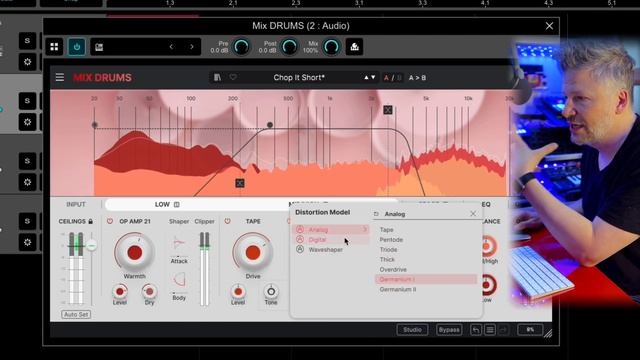Click the band X handle near 300 Hz
This screenshot has height=360, width=640.
240,183
